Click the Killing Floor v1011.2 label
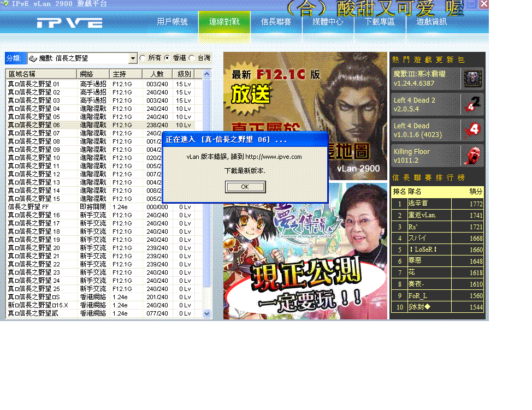Screen dimensions: 532x410 pyautogui.click(x=411, y=156)
